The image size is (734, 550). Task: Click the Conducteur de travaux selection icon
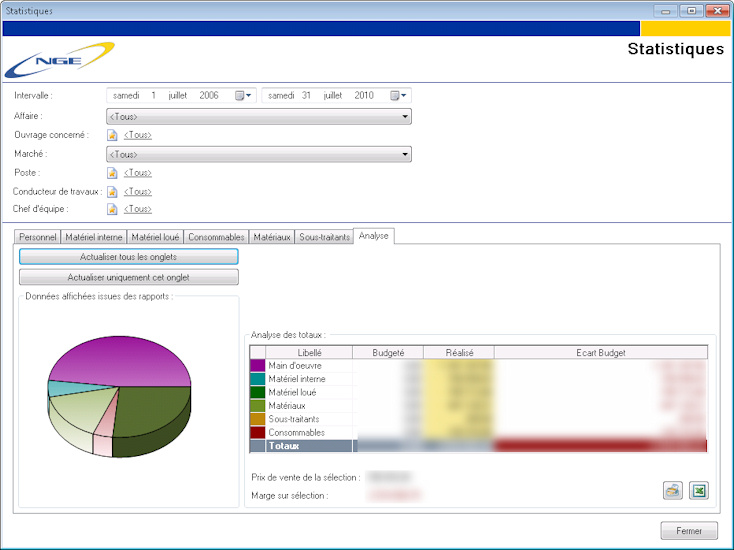click(113, 191)
